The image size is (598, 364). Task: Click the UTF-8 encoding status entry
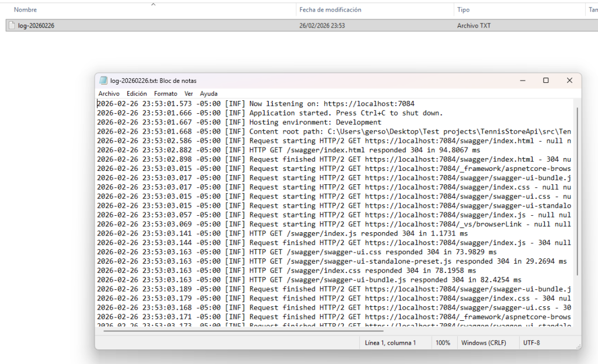[x=531, y=342]
